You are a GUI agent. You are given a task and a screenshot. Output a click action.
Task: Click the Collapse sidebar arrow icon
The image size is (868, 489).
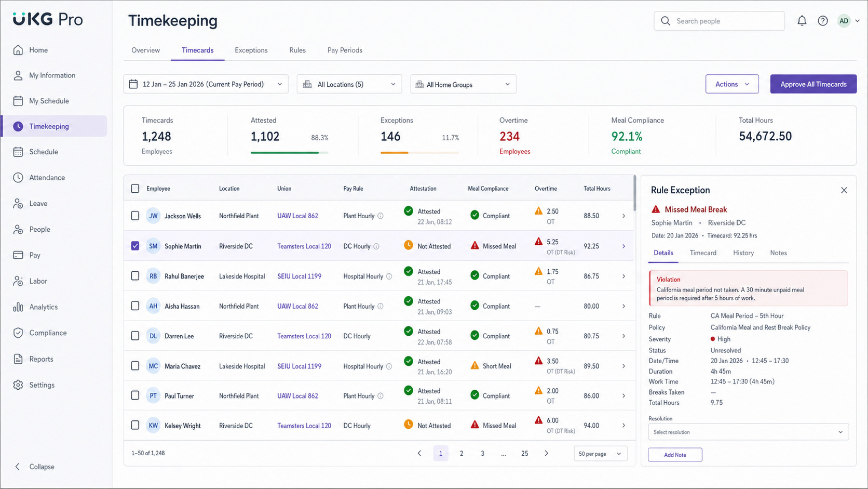[x=18, y=467]
